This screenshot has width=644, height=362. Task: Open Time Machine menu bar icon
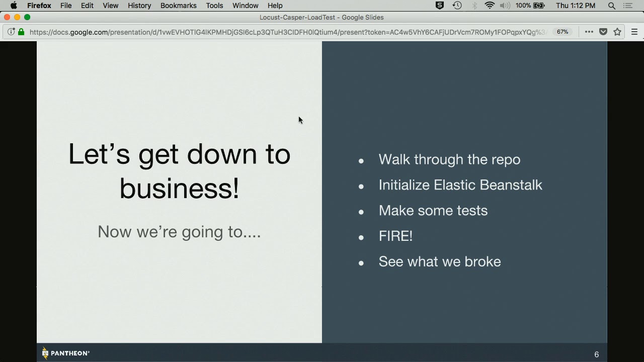click(457, 6)
